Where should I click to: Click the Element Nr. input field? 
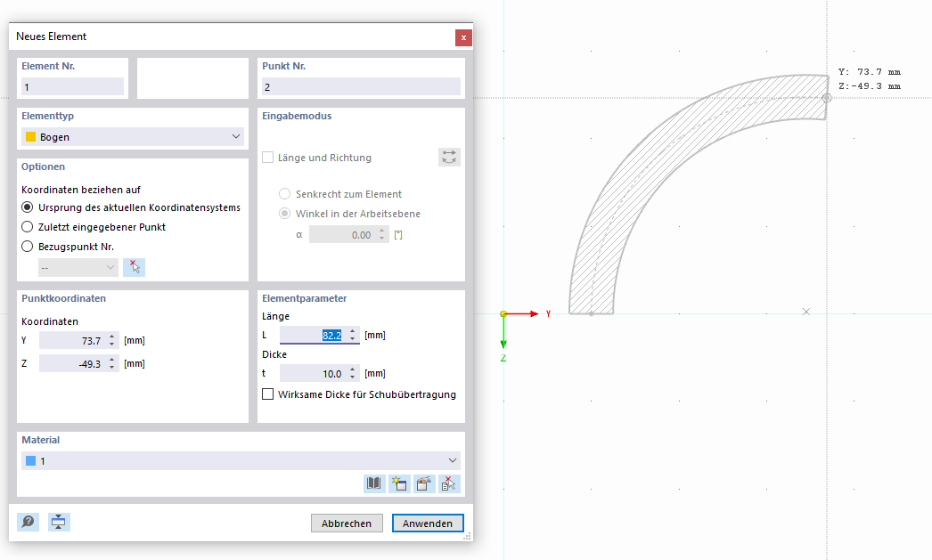click(72, 86)
